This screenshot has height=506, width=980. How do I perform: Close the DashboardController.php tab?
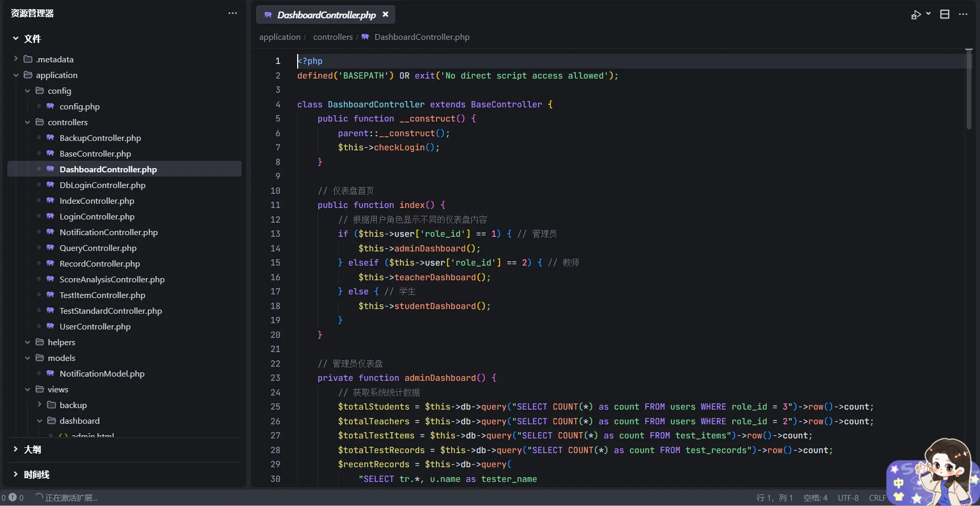point(385,15)
